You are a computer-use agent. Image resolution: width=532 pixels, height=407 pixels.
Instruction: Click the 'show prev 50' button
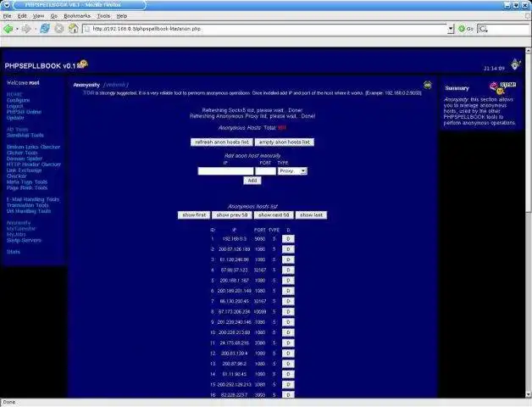pos(232,215)
